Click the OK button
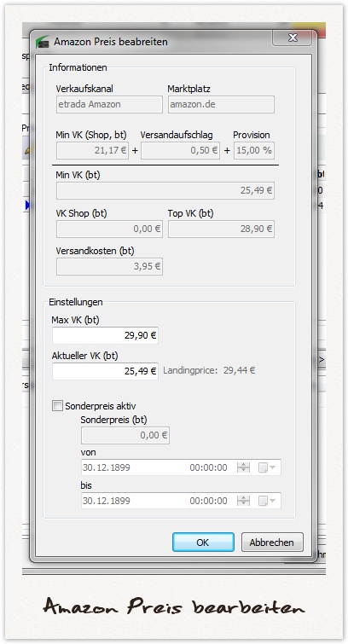 point(203,542)
